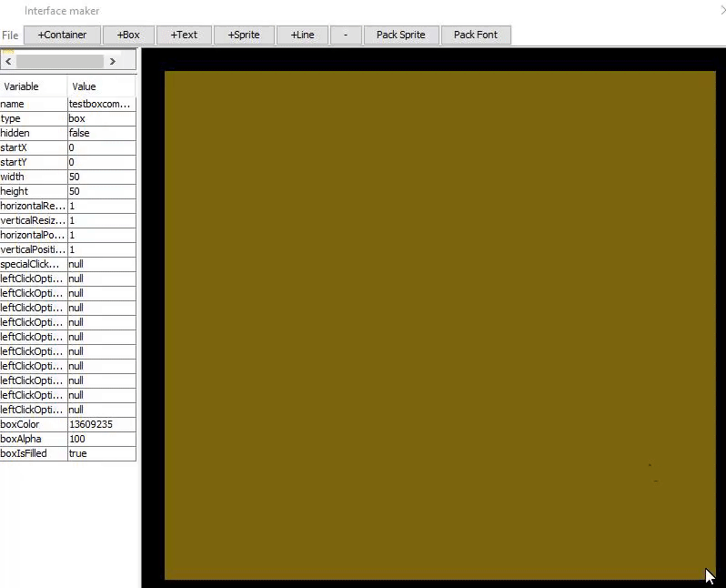The image size is (726, 588).
Task: Click the 'specialClick...' variable label
Action: tap(30, 264)
